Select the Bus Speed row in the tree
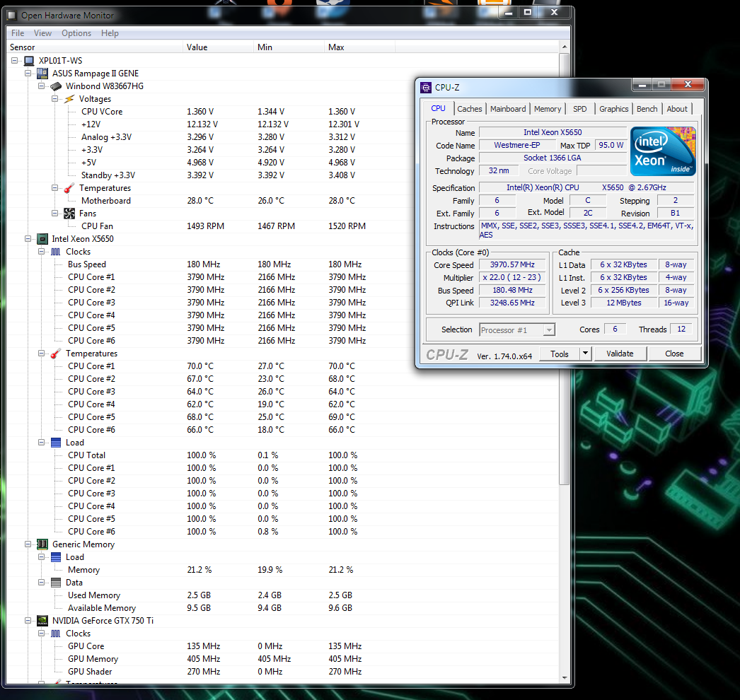This screenshot has height=700, width=740. click(x=283, y=264)
